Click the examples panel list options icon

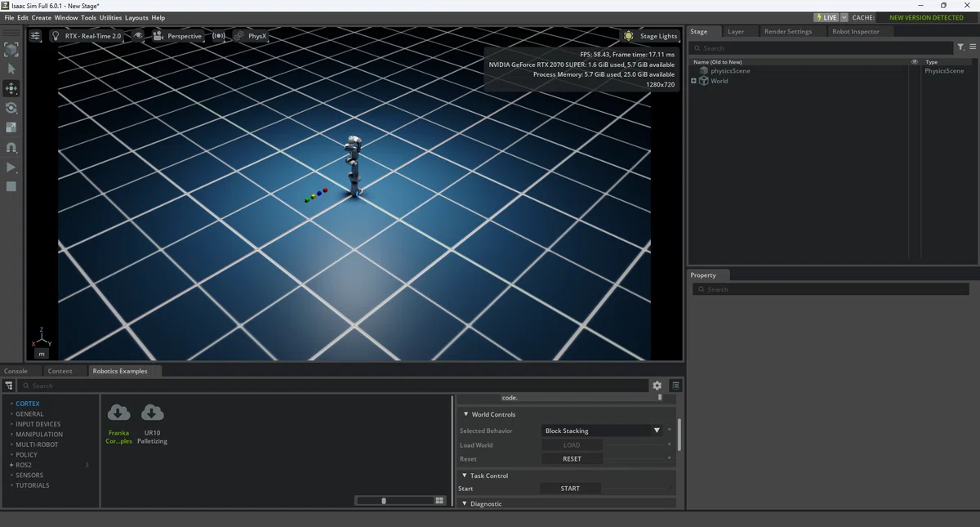pos(675,386)
